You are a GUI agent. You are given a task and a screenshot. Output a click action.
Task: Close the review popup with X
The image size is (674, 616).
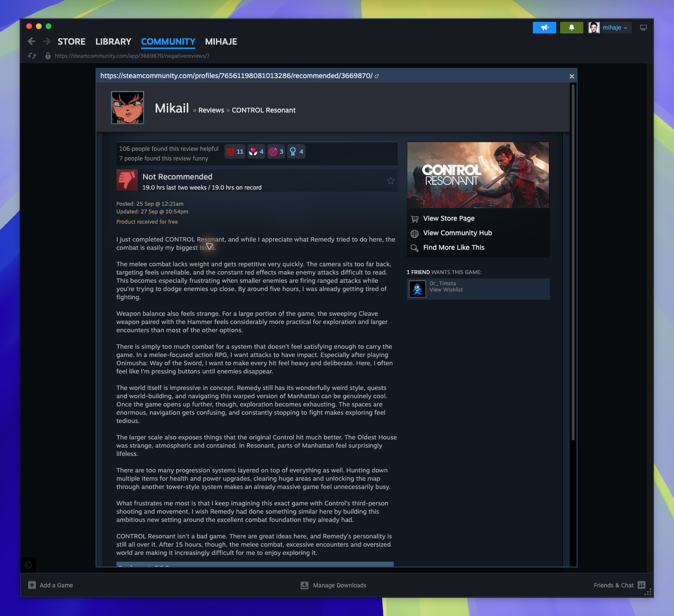click(572, 76)
